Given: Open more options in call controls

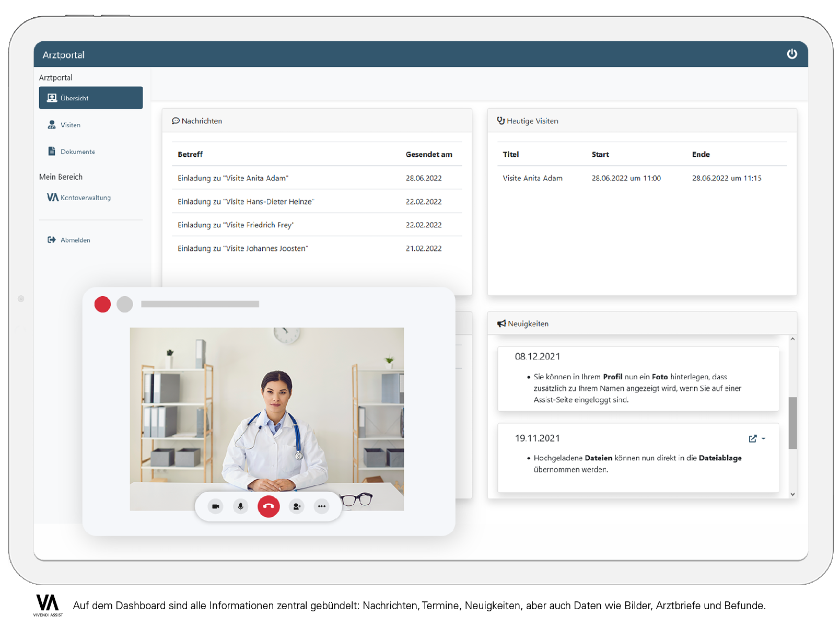Looking at the screenshot, I should click(x=322, y=506).
